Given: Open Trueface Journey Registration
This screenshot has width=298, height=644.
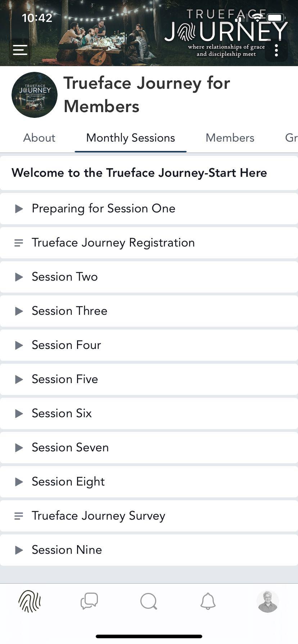Looking at the screenshot, I should 113,243.
